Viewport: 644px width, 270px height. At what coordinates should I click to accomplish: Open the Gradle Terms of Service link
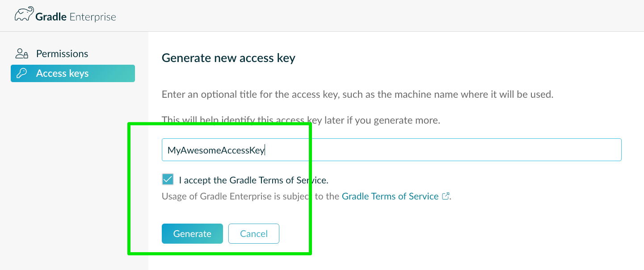tap(390, 196)
